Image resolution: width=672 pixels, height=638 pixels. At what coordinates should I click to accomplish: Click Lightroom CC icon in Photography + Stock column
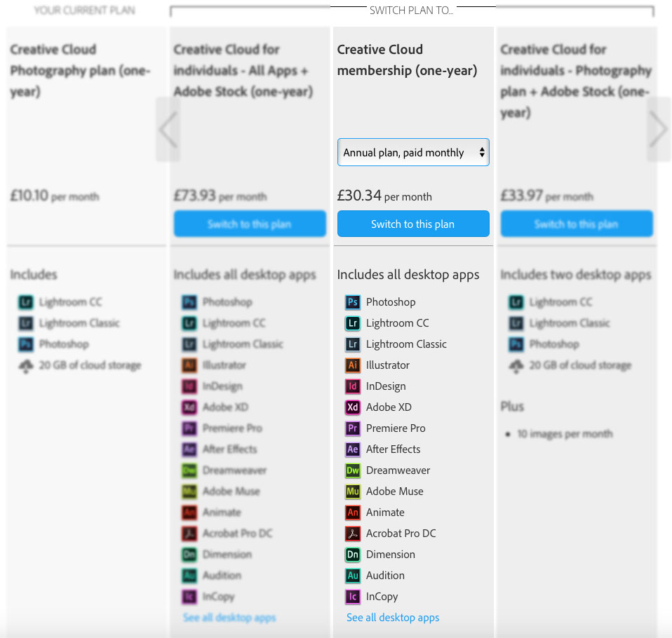click(516, 302)
